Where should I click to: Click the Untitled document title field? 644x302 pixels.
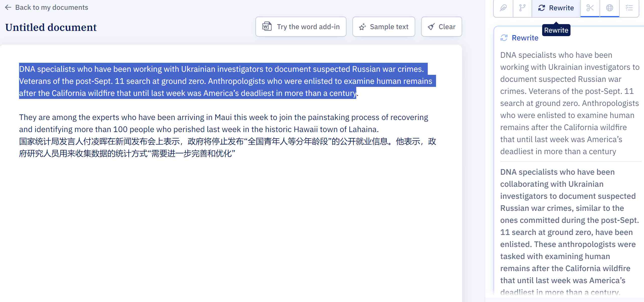(x=51, y=27)
